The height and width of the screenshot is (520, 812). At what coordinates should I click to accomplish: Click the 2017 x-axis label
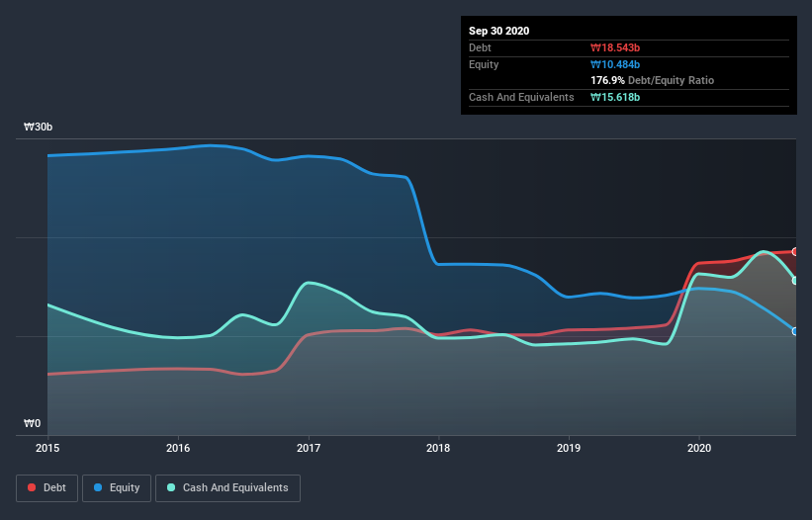pos(309,448)
